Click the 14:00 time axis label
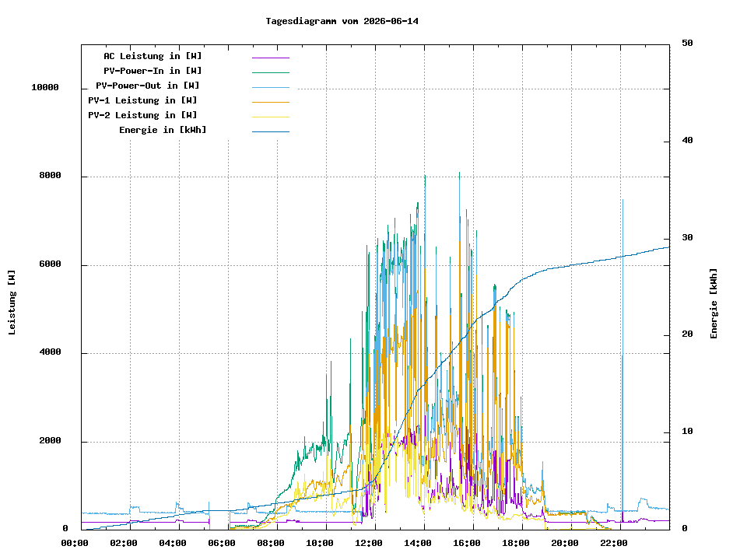The height and width of the screenshot is (560, 747). pos(418,544)
